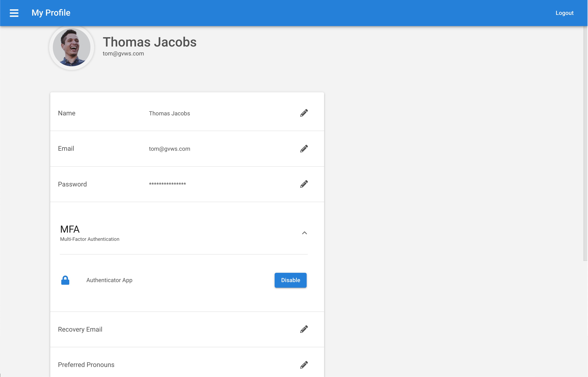This screenshot has height=377, width=588.
Task: Click tom@gvws.com under the heading
Action: (x=123, y=54)
